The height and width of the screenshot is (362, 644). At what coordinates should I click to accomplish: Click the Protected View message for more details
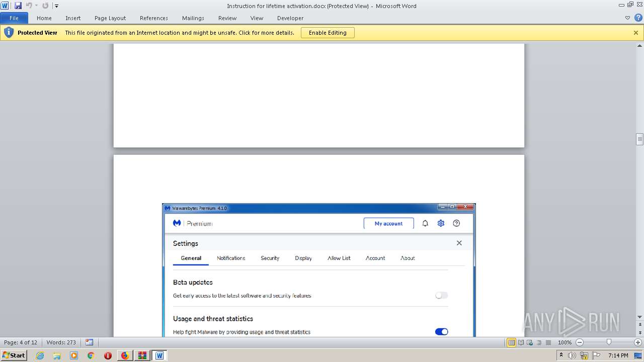click(x=180, y=33)
